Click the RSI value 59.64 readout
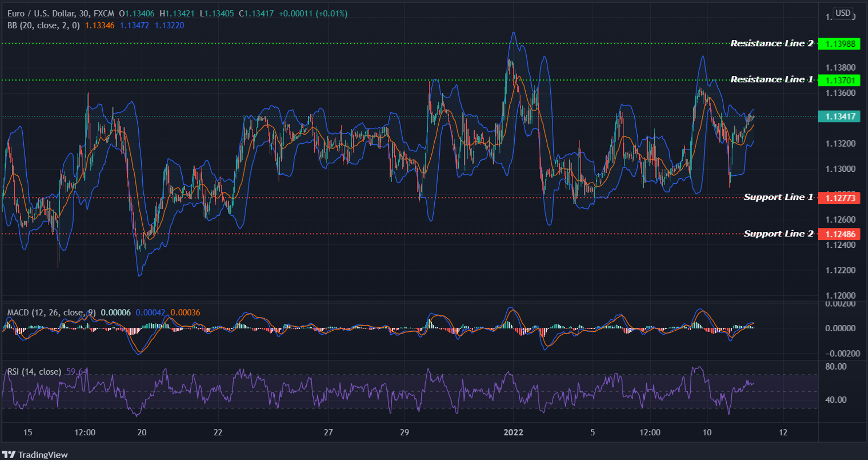The width and height of the screenshot is (868, 460). [x=75, y=371]
